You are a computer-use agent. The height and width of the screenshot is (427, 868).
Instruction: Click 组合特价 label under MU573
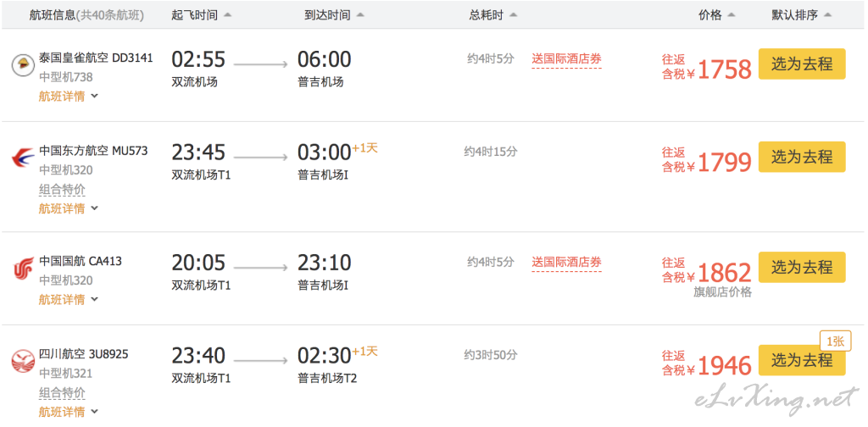(x=62, y=190)
